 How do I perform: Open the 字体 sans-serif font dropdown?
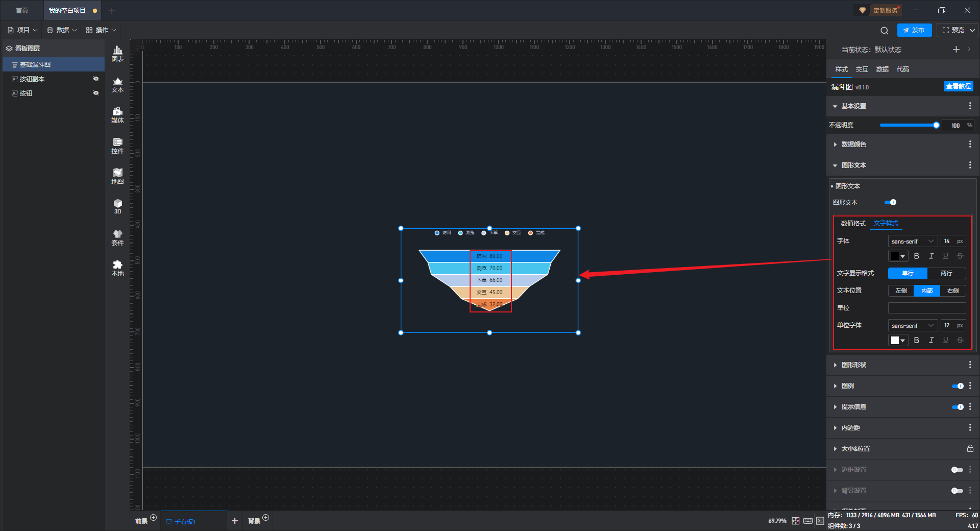913,241
